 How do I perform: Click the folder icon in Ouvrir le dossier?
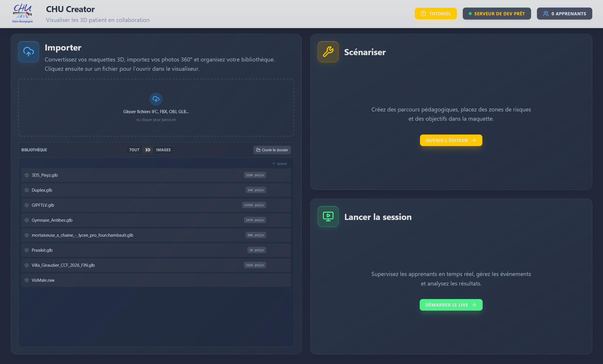258,150
